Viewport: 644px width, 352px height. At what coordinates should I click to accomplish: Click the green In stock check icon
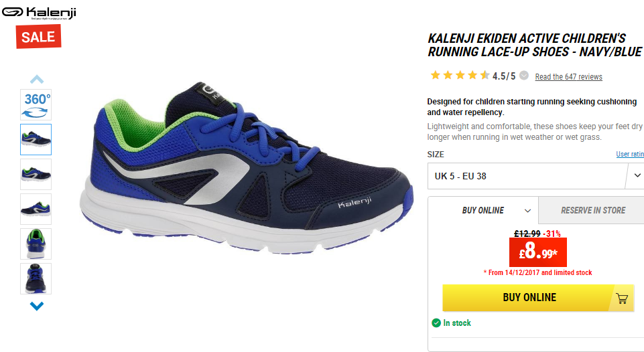click(436, 323)
